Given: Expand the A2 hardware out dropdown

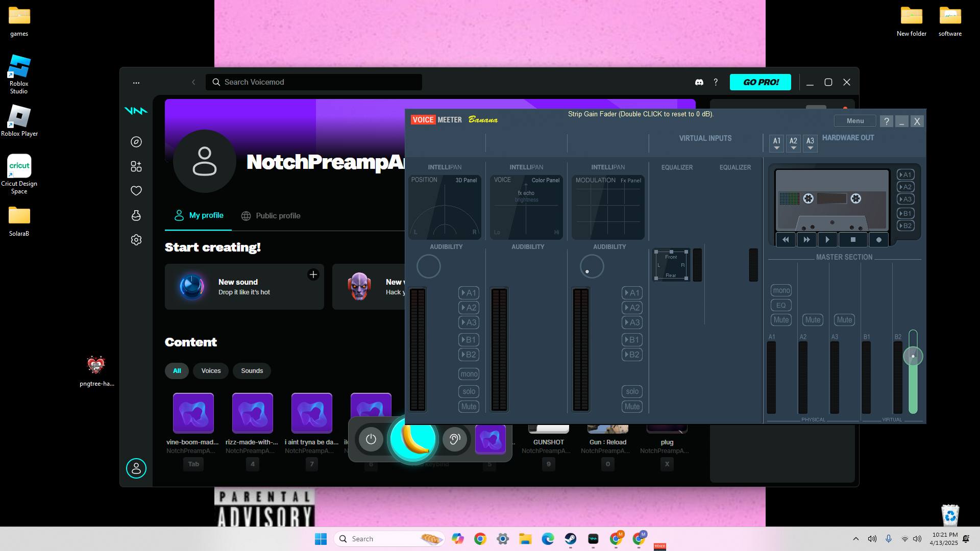Looking at the screenshot, I should [x=793, y=143].
